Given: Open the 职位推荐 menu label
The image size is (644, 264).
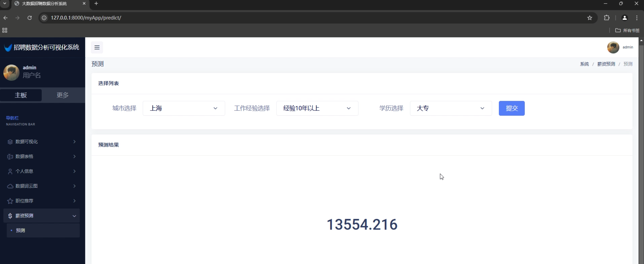Looking at the screenshot, I should (x=24, y=201).
